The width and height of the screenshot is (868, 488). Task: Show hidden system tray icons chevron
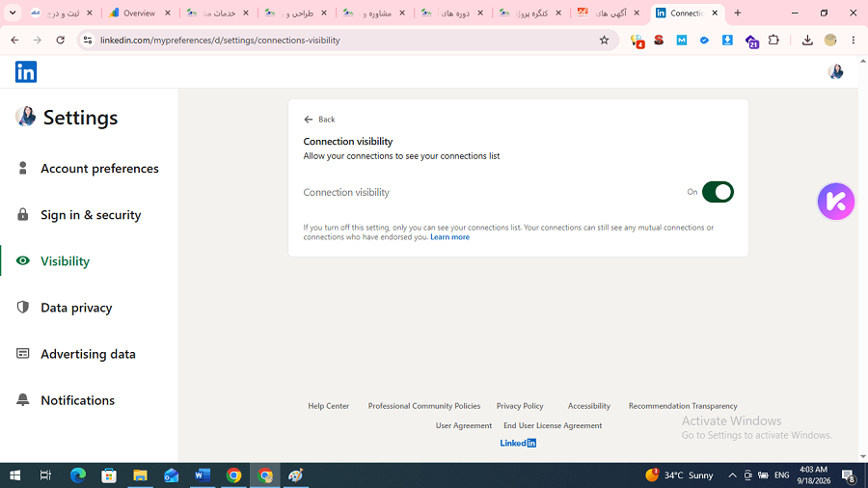(x=732, y=475)
